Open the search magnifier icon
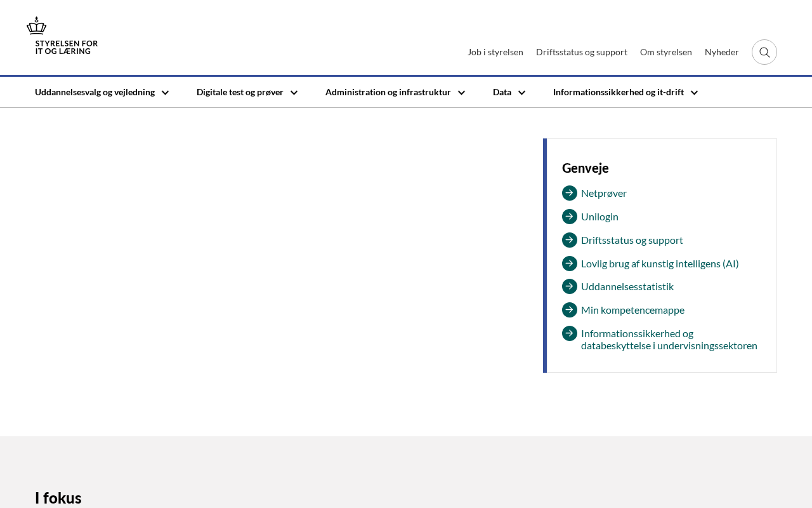Viewport: 812px width, 508px height. [764, 52]
